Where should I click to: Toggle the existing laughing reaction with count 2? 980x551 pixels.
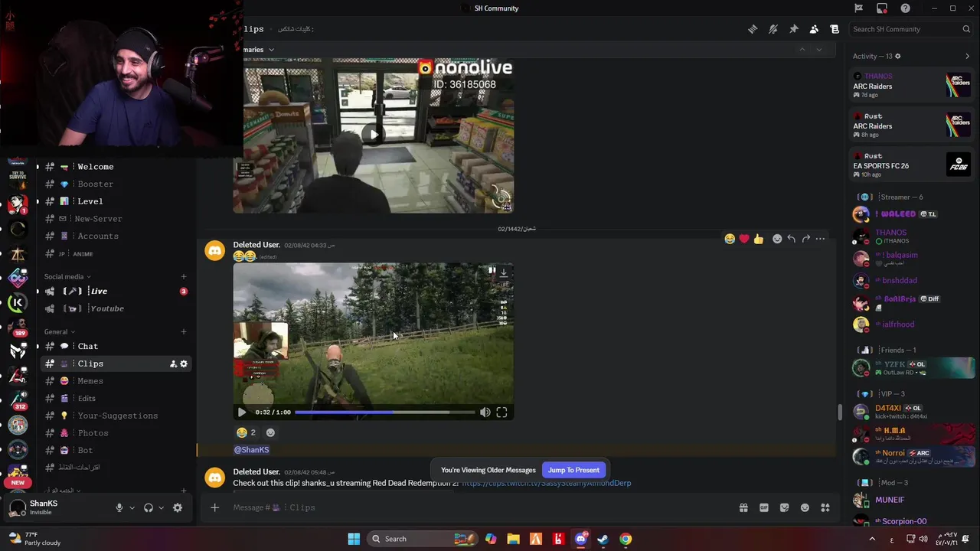[246, 432]
